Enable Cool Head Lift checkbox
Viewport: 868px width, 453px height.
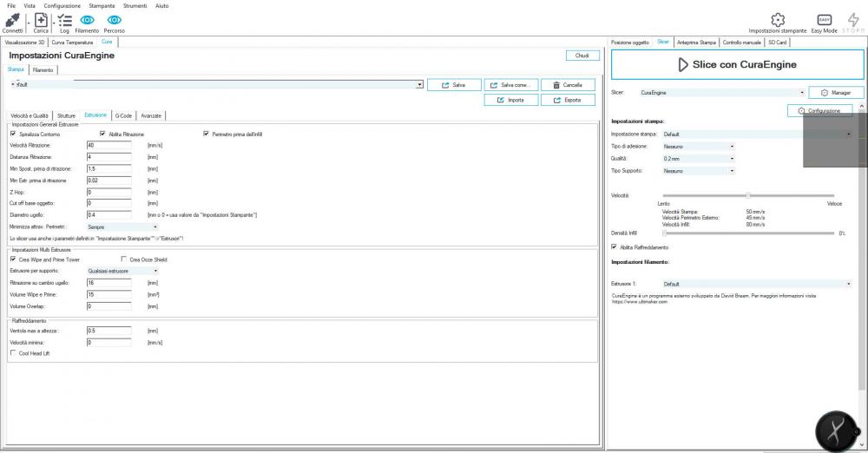tap(13, 352)
